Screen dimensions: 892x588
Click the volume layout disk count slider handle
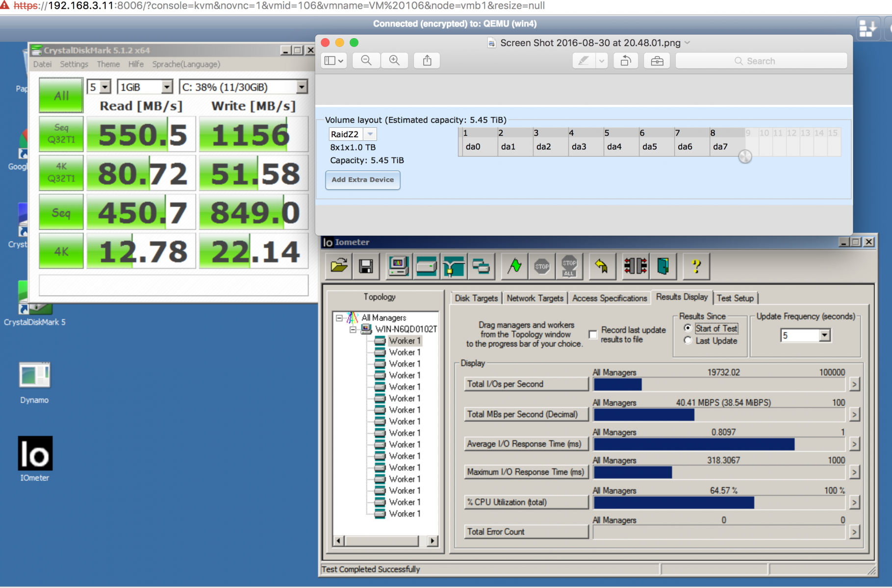[x=745, y=156]
